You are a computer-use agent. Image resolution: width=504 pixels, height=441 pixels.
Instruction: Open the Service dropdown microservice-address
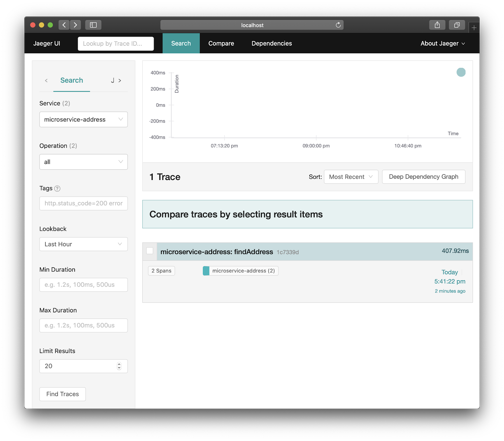point(83,119)
